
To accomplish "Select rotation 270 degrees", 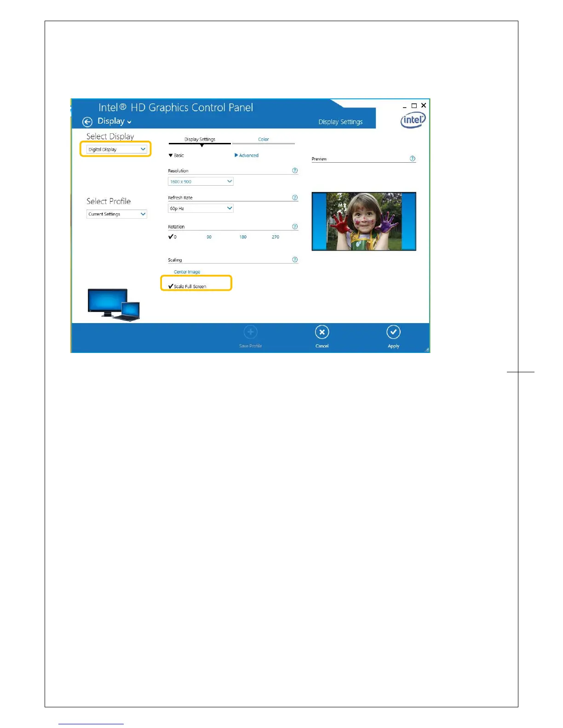I will (x=276, y=237).
